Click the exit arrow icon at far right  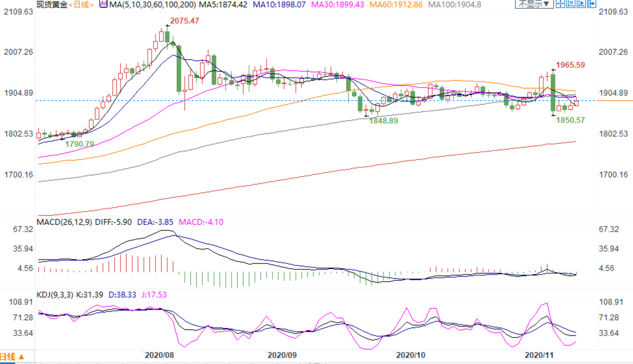click(x=591, y=3)
